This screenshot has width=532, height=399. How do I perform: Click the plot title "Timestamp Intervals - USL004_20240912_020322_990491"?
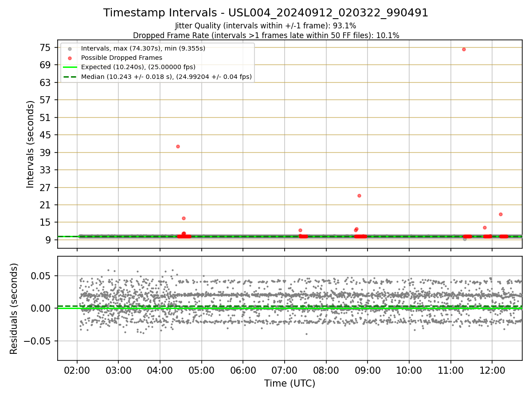coord(266,13)
